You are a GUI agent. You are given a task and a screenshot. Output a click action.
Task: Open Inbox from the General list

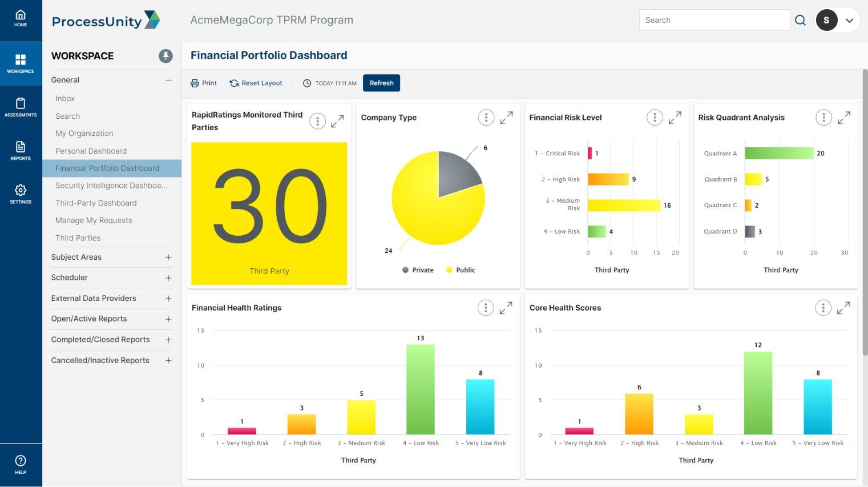click(65, 99)
